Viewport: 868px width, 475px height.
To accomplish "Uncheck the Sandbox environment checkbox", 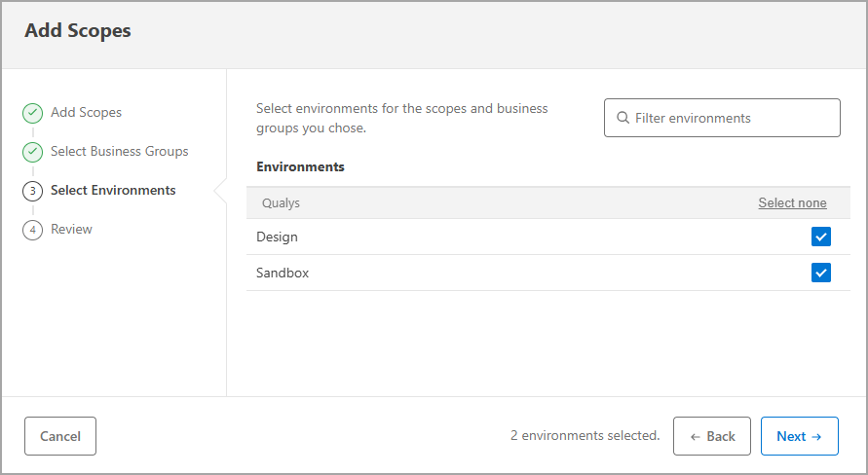I will (820, 273).
